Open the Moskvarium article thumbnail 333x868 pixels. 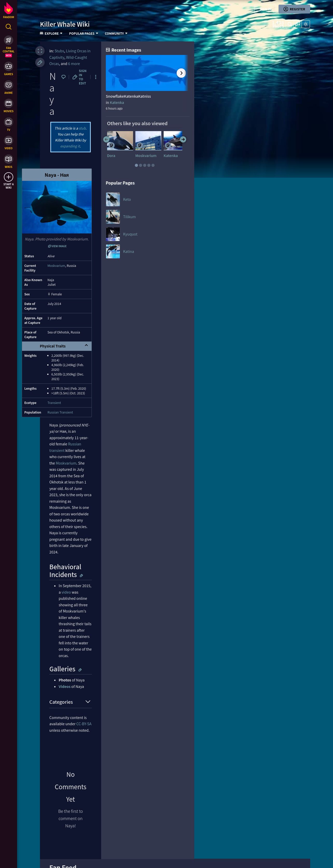click(x=148, y=140)
